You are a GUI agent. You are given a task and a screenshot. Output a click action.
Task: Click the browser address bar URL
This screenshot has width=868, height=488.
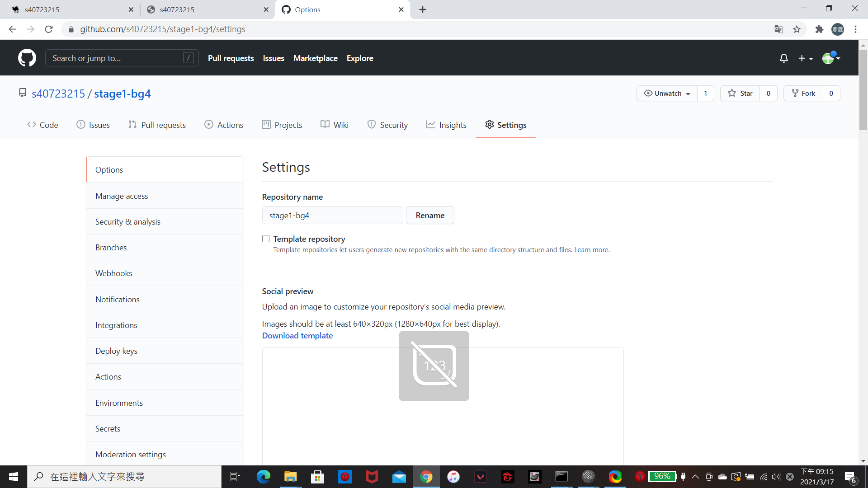163,29
